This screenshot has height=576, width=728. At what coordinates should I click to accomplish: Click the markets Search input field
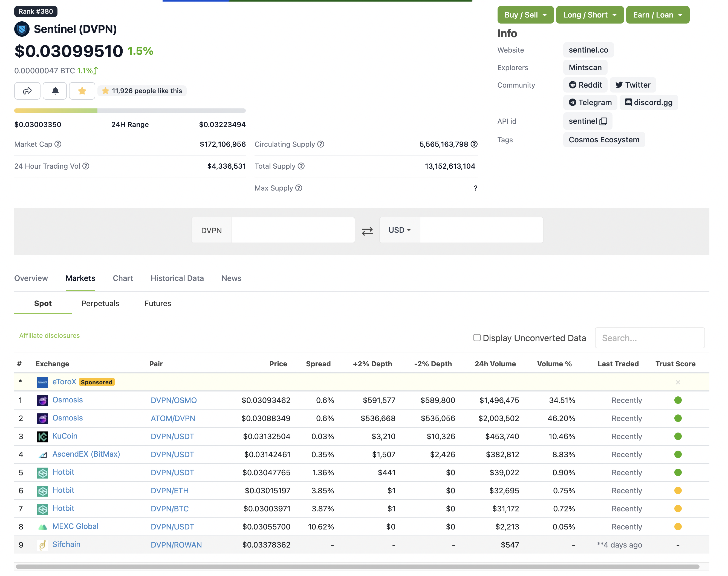pyautogui.click(x=649, y=338)
